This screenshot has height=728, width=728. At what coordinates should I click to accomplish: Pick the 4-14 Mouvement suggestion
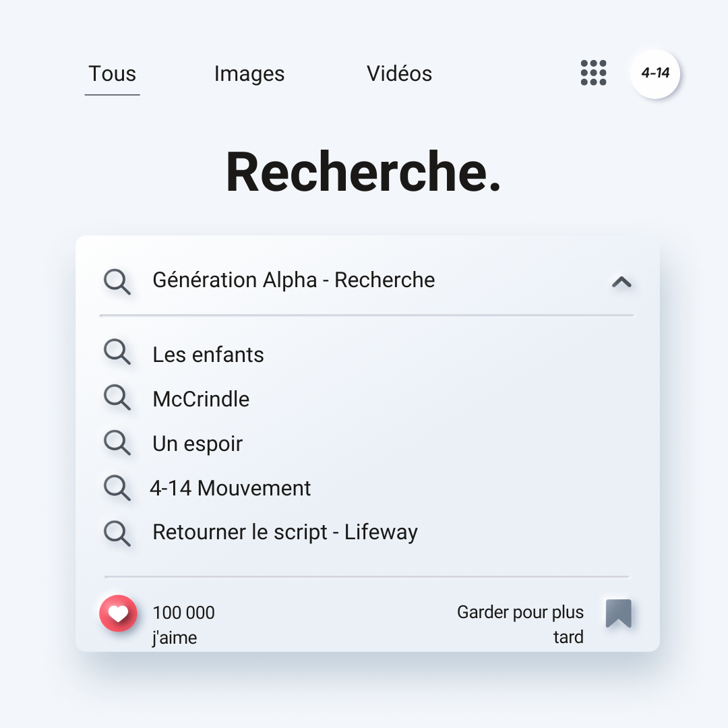(x=231, y=488)
